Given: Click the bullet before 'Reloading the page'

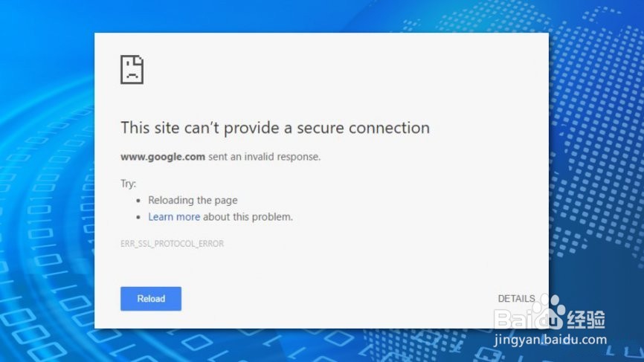Looking at the screenshot, I should tap(138, 201).
